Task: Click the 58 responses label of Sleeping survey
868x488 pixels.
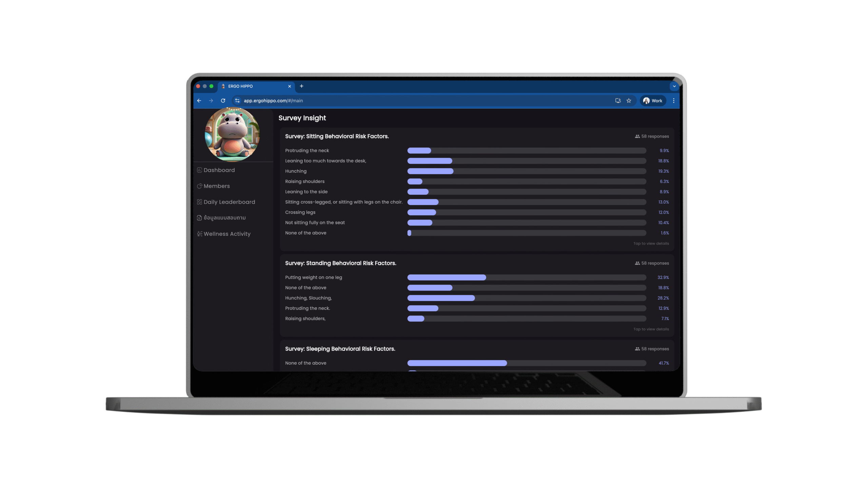Action: pos(652,349)
